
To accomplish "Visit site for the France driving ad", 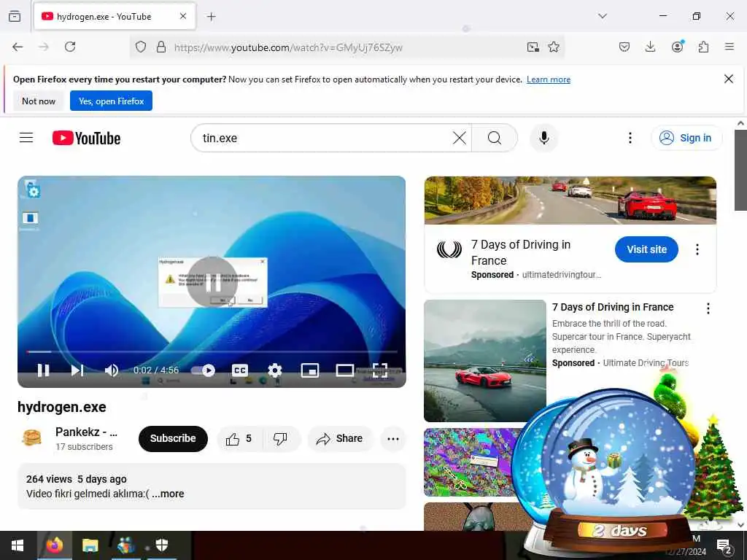I will 646,249.
